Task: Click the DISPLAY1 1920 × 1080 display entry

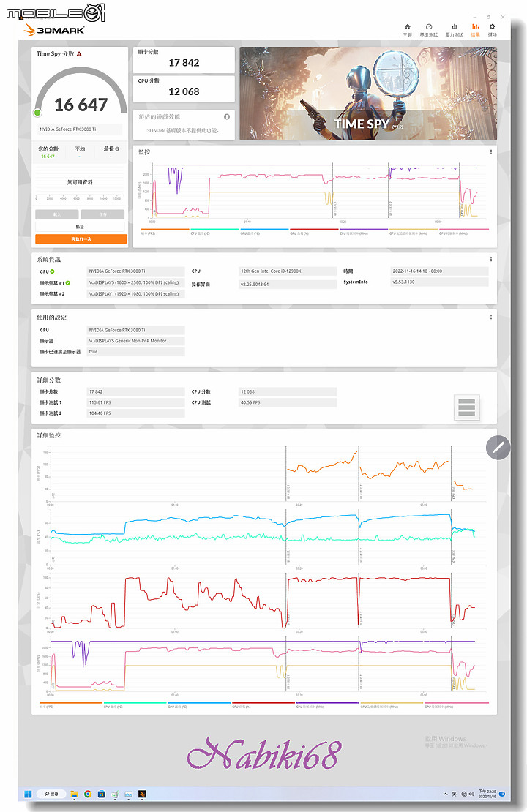Action: [135, 293]
